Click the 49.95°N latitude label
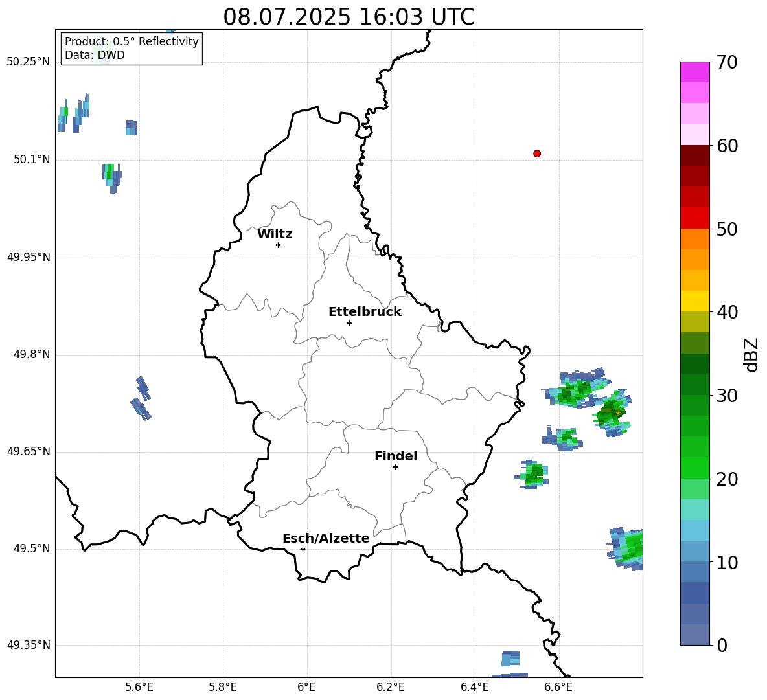Screen dimensions: 767x700 (x=29, y=258)
